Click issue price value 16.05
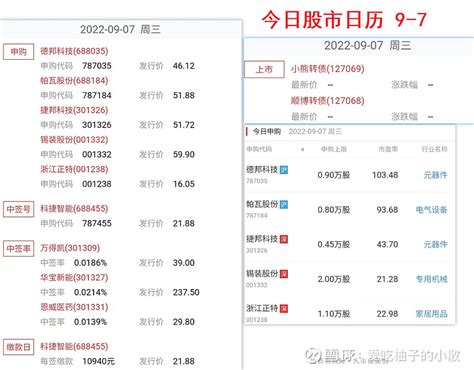 click(184, 184)
